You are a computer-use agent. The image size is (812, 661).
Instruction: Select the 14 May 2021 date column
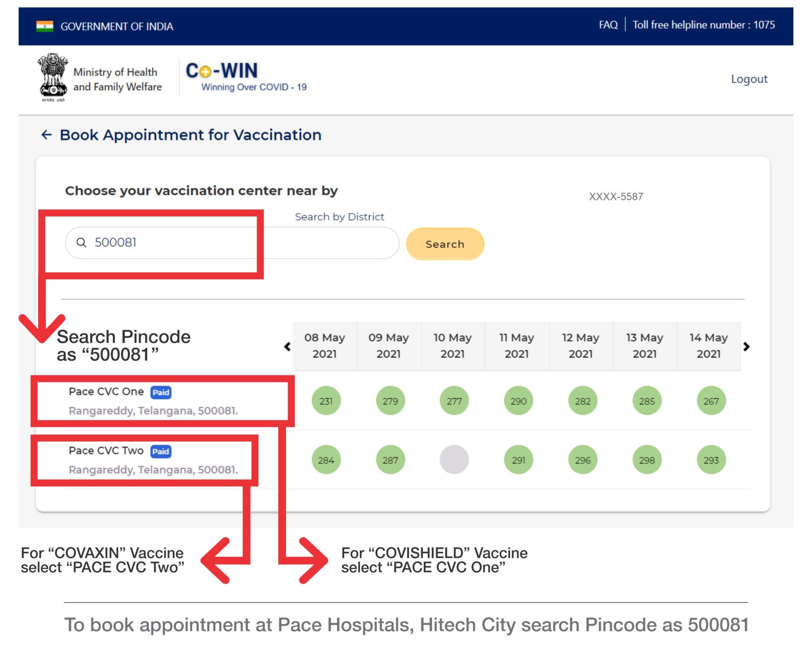[709, 346]
